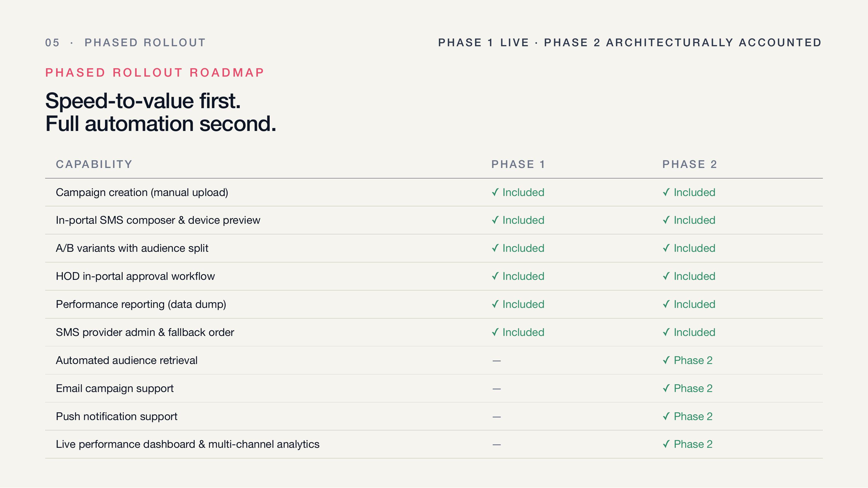868x488 pixels.
Task: Click the Phase 2 checkmark for Push notification support
Action: (666, 416)
